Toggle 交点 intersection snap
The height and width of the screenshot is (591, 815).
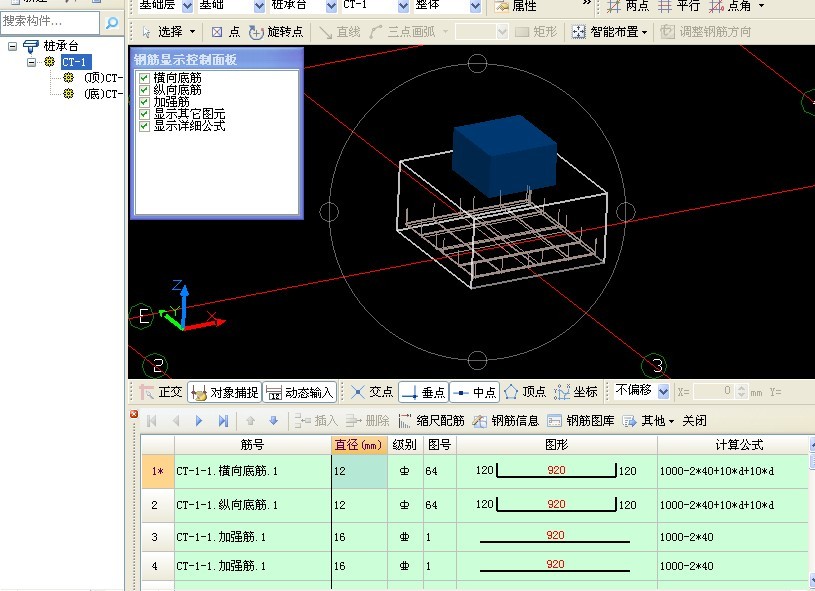372,392
